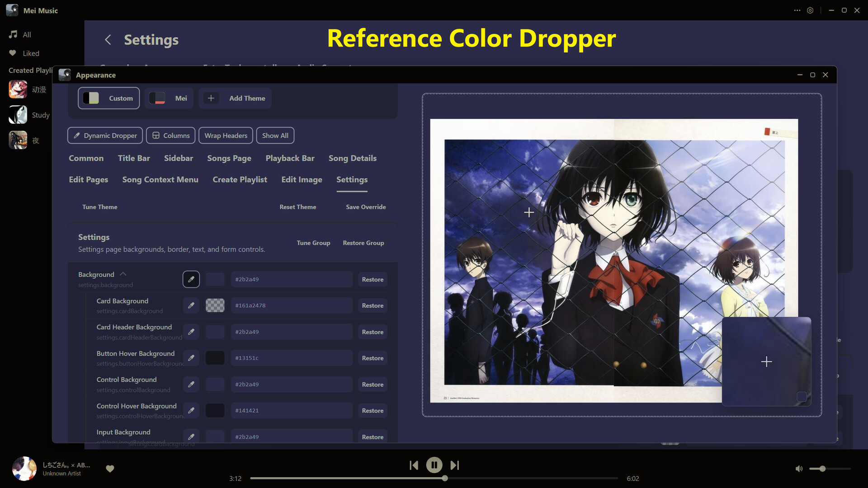This screenshot has width=868, height=488.
Task: Skip to next track
Action: pyautogui.click(x=455, y=465)
